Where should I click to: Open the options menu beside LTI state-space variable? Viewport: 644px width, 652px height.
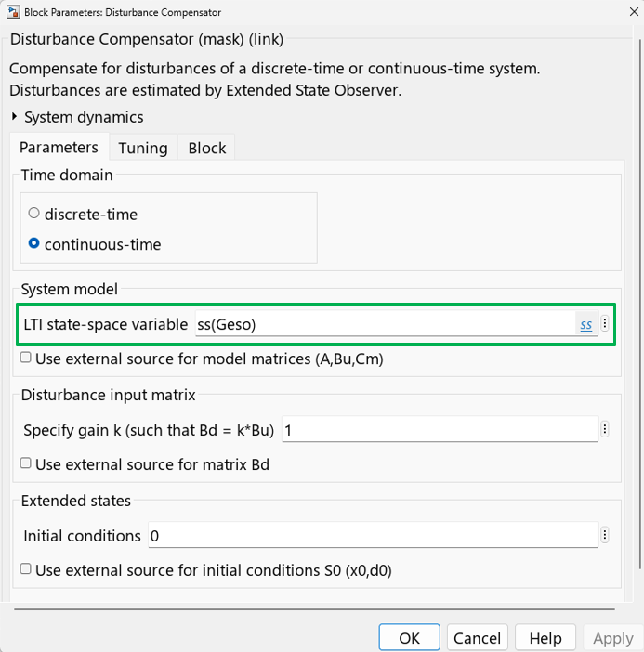click(x=605, y=324)
